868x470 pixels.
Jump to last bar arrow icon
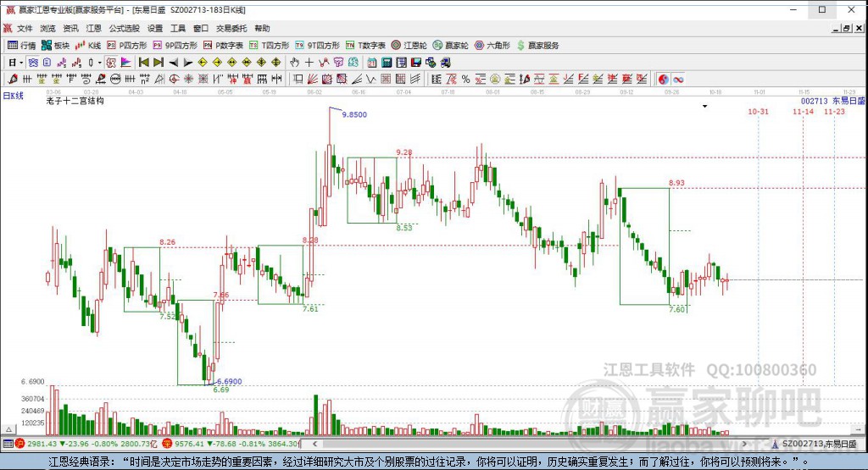coord(159,63)
